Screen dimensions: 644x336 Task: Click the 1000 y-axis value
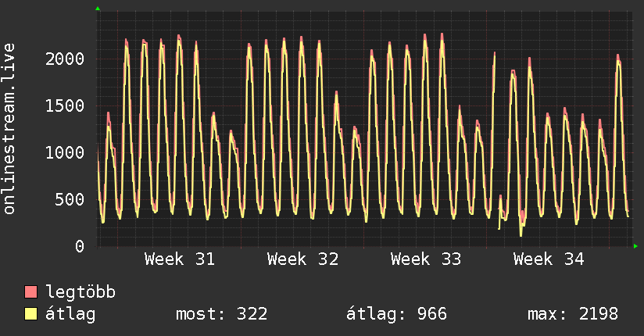[x=65, y=153]
